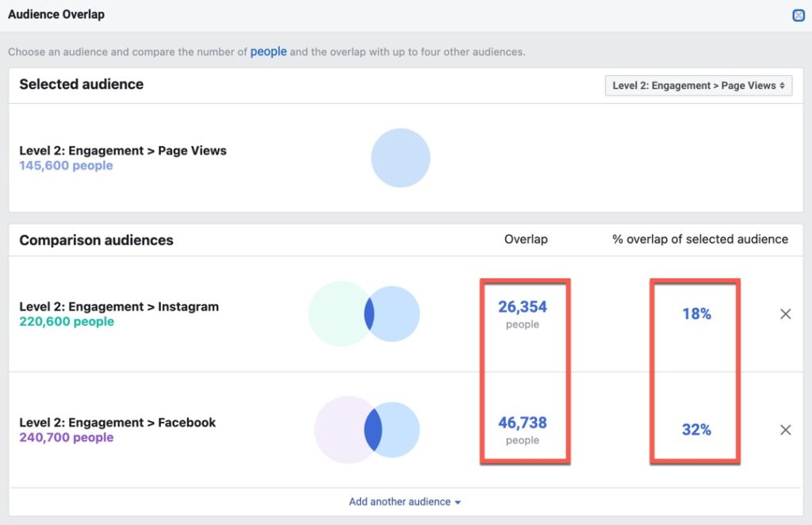Viewport: 812px width, 525px height.
Task: Click the 'Audience Overlap' dialog title
Action: [x=56, y=14]
